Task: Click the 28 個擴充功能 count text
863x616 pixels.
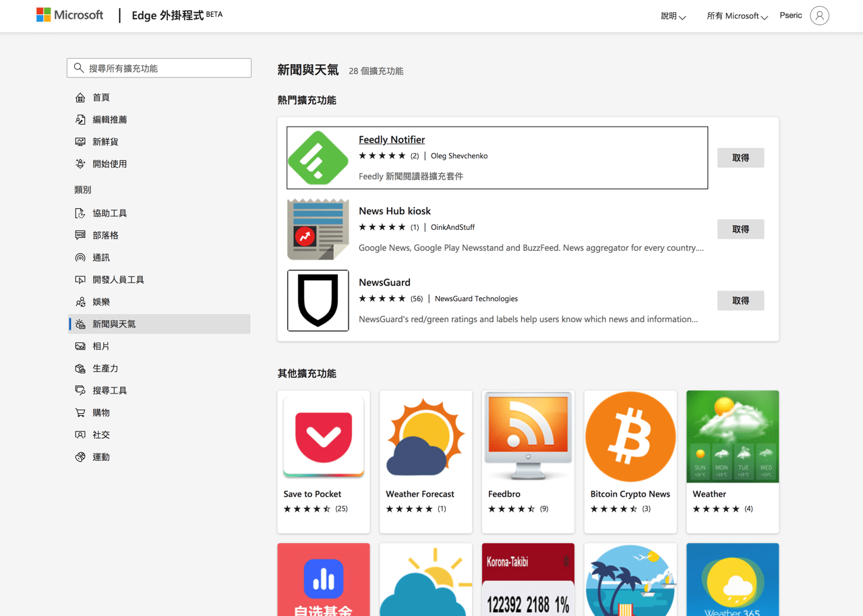Action: [376, 71]
